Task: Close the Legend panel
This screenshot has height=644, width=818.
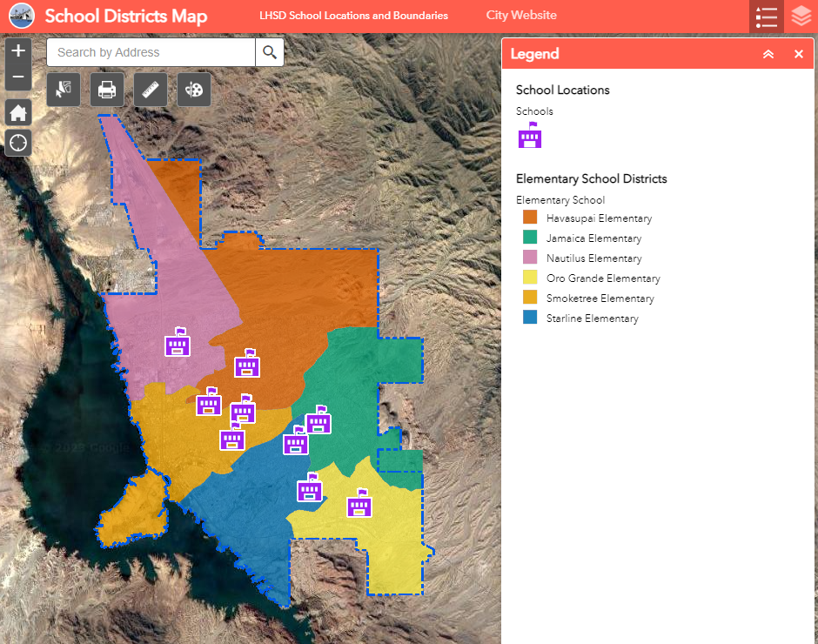Action: click(x=798, y=54)
